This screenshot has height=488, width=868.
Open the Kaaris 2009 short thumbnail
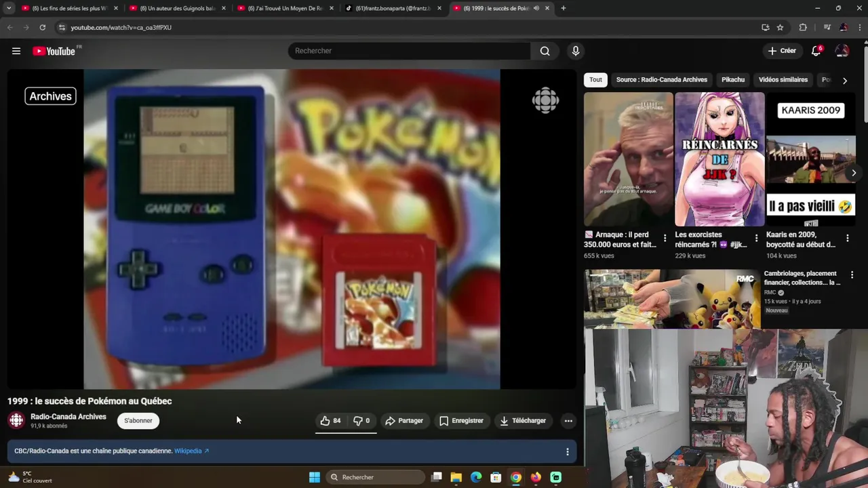tap(810, 159)
